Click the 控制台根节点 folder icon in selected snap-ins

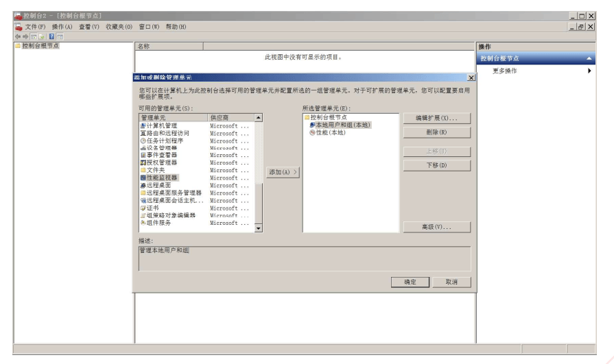click(x=307, y=117)
